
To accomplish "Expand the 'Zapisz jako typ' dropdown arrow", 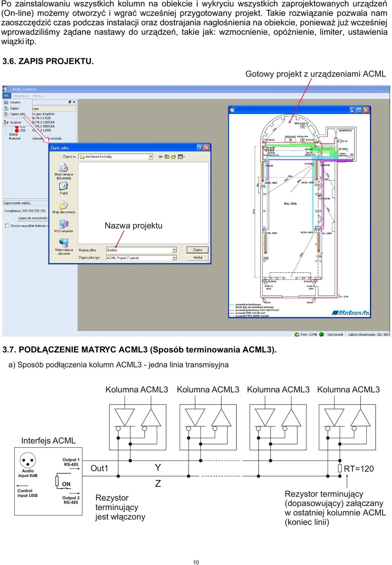I will click(174, 258).
